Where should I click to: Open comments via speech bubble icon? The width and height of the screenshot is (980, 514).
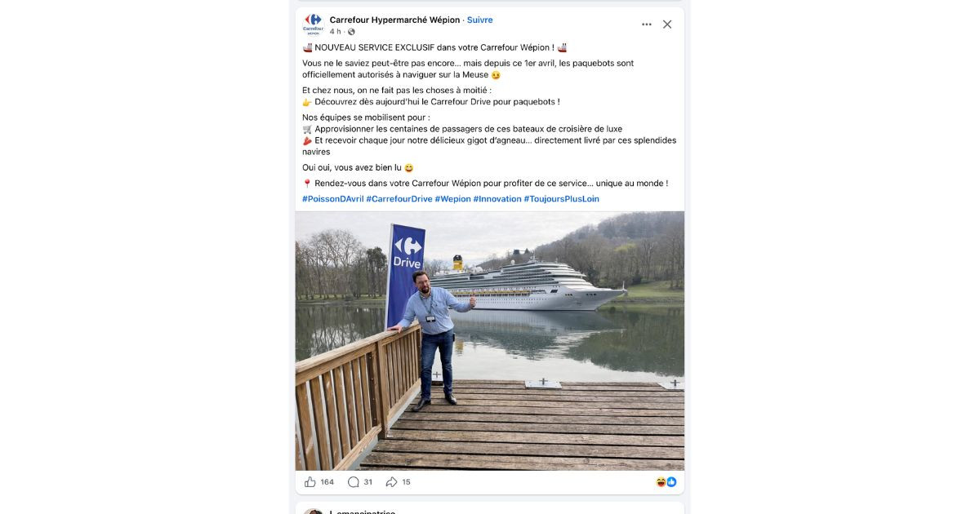click(x=354, y=482)
